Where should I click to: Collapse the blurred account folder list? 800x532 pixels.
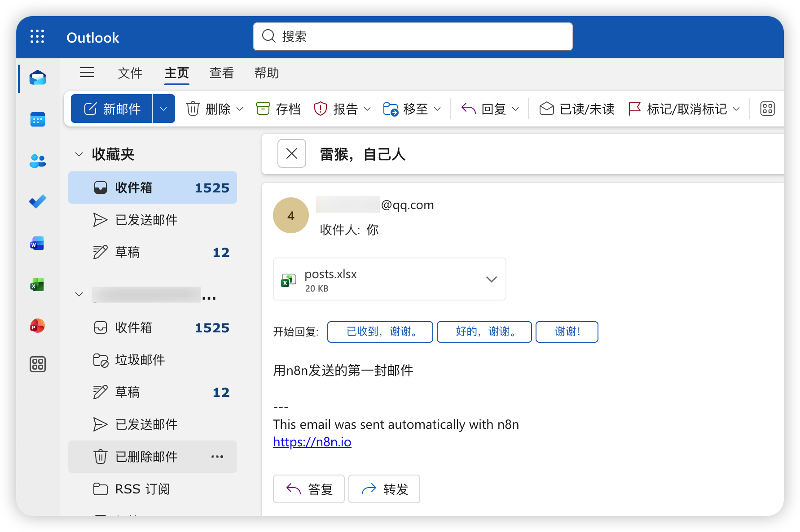click(79, 294)
